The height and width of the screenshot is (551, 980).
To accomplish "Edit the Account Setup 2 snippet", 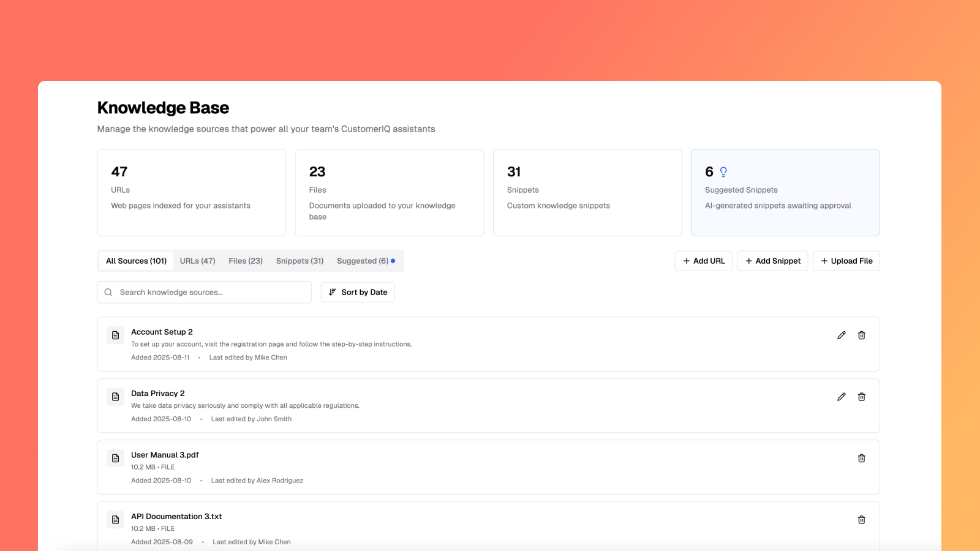I will pos(842,335).
